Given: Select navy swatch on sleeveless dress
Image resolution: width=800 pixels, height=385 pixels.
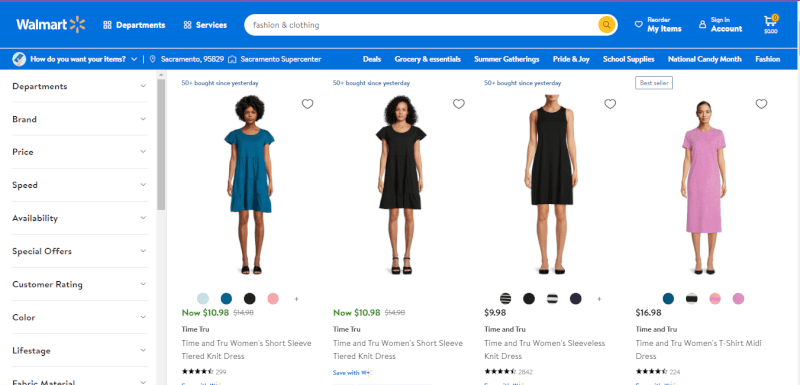Looking at the screenshot, I should [x=576, y=299].
